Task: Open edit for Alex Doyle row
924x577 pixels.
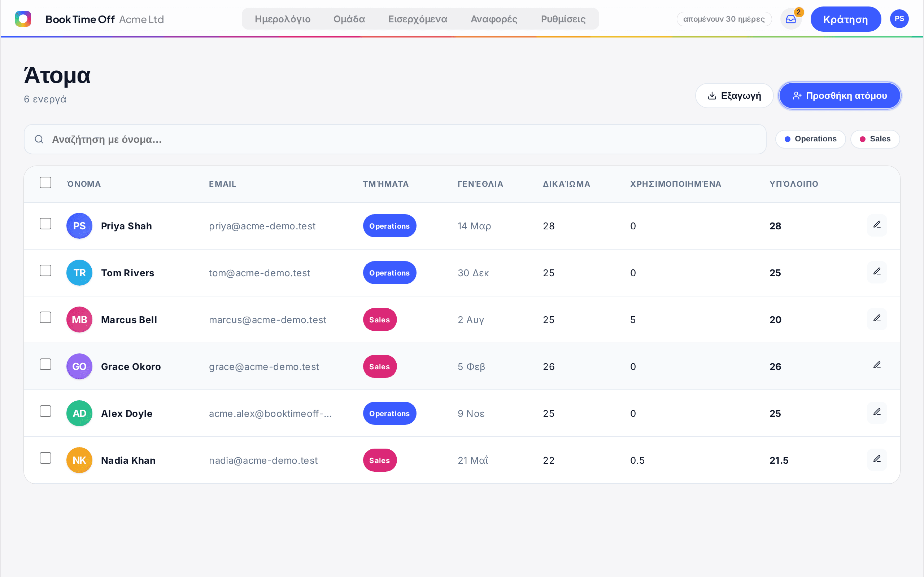Action: (x=877, y=413)
